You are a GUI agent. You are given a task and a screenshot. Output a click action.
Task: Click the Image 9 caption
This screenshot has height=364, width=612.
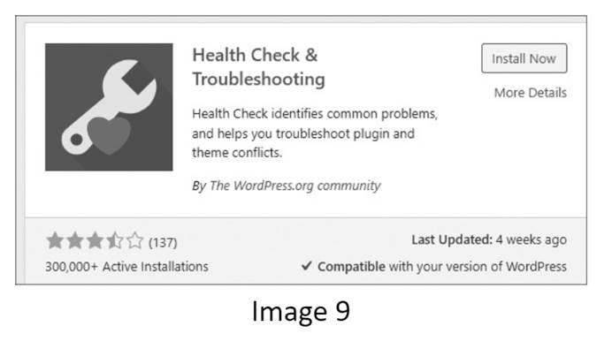301,311
